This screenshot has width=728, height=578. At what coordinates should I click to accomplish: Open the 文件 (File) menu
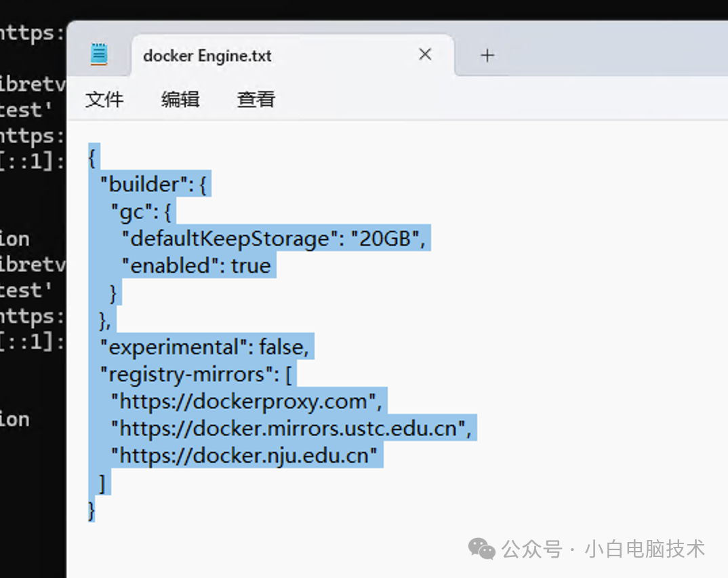pyautogui.click(x=105, y=99)
